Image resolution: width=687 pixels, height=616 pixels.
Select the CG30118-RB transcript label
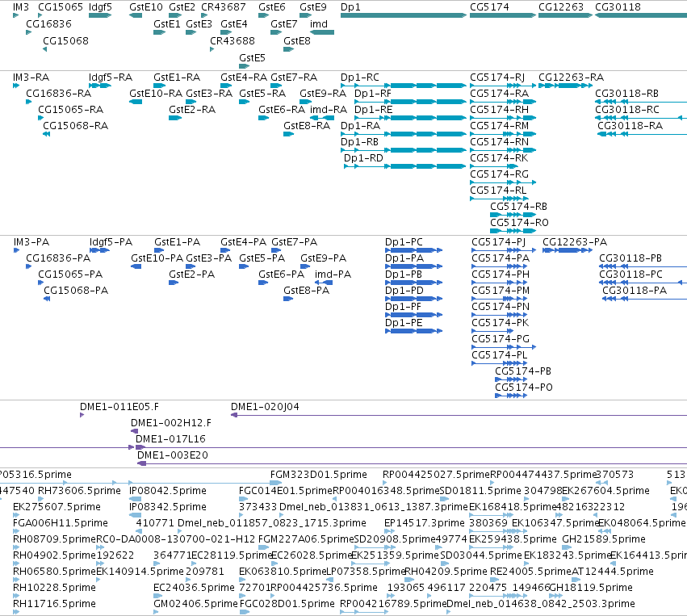pyautogui.click(x=627, y=94)
